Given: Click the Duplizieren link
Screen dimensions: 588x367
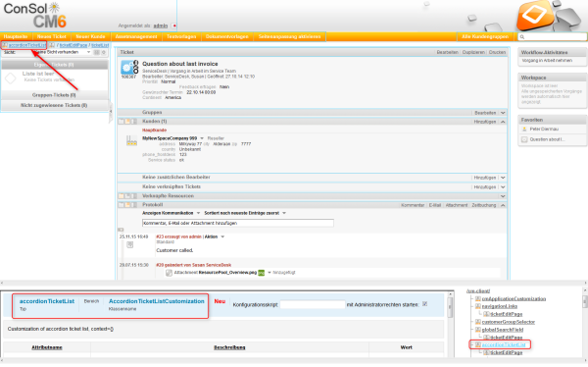Looking at the screenshot, I should tap(473, 52).
